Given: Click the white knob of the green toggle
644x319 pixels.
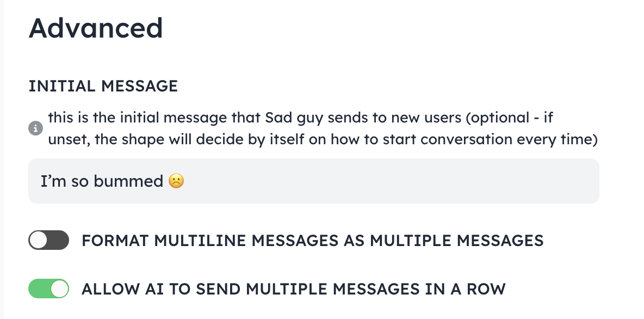Looking at the screenshot, I should [x=59, y=289].
